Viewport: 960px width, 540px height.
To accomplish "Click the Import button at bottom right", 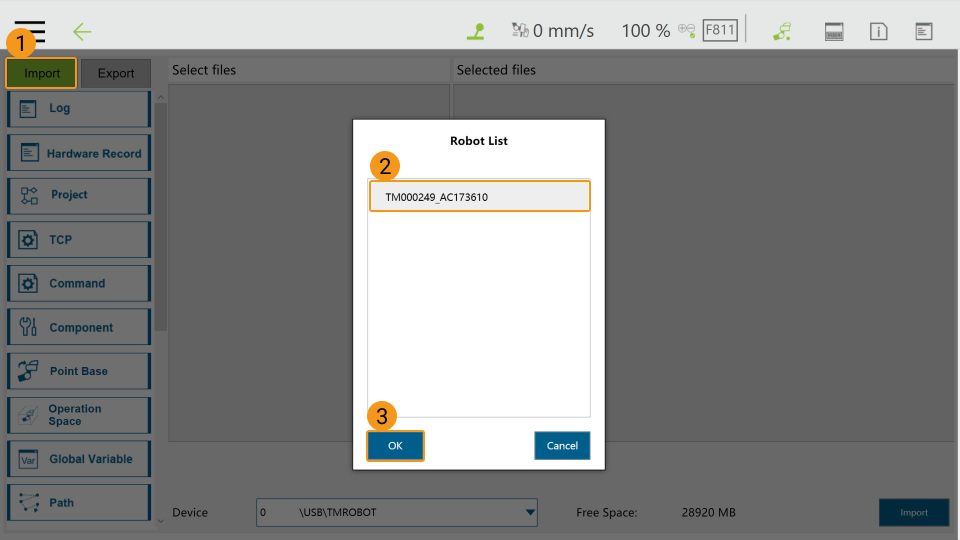I will [x=914, y=512].
